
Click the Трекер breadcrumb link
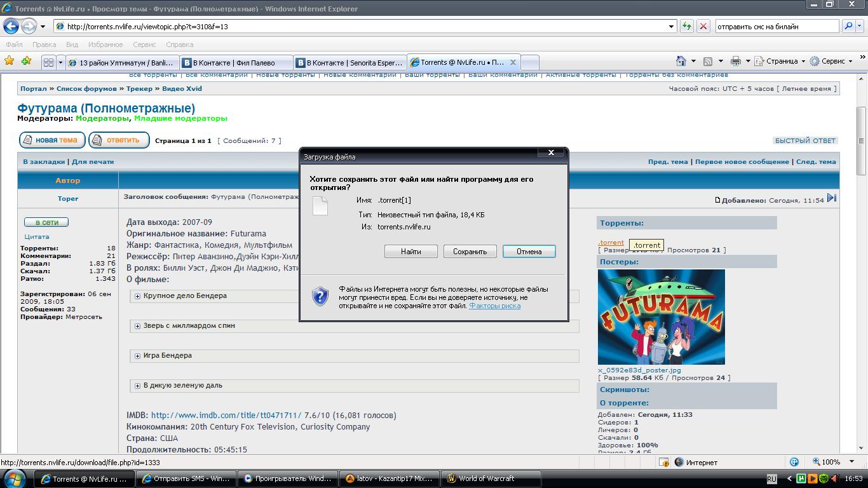[x=139, y=88]
